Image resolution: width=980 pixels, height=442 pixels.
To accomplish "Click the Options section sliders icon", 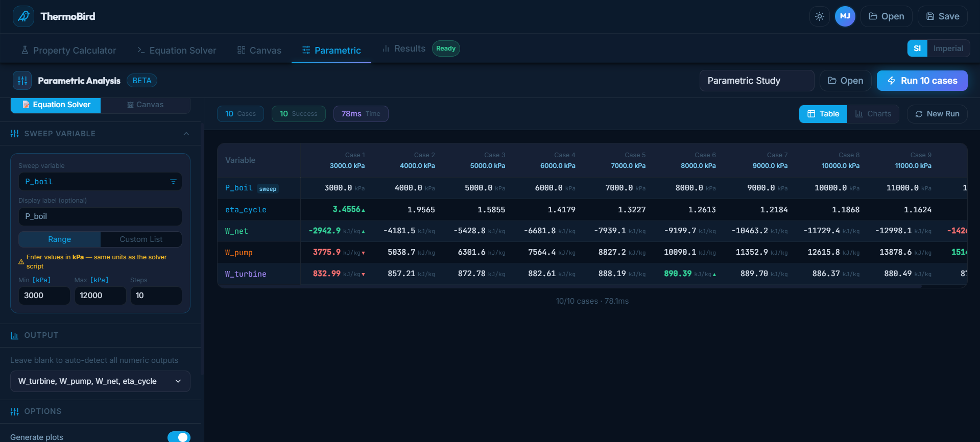I will (x=15, y=411).
